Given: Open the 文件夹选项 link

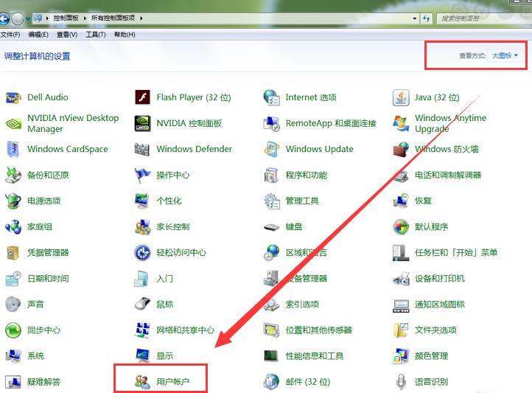Looking at the screenshot, I should (x=435, y=330).
